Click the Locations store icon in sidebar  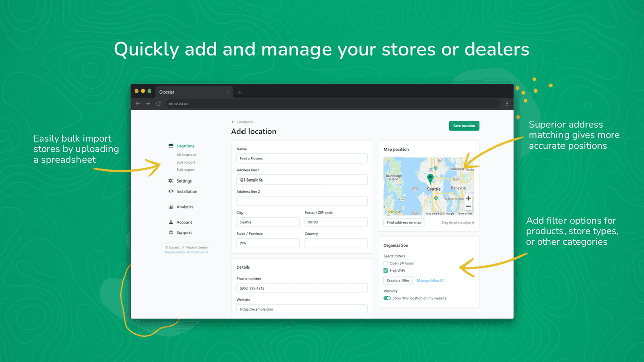click(x=171, y=146)
